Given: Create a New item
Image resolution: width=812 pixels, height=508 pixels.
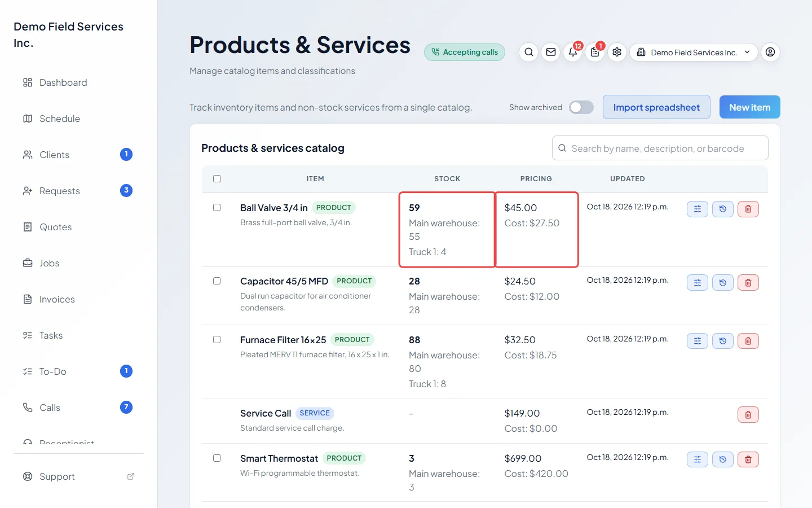Looking at the screenshot, I should (x=750, y=107).
